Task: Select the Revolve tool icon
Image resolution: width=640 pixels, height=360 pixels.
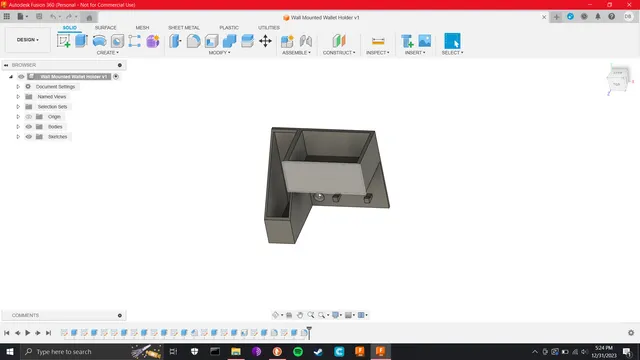Action: pyautogui.click(x=99, y=41)
